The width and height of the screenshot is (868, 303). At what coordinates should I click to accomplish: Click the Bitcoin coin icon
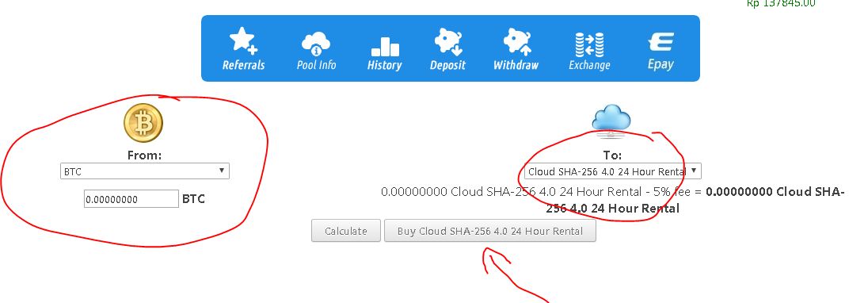coord(143,124)
